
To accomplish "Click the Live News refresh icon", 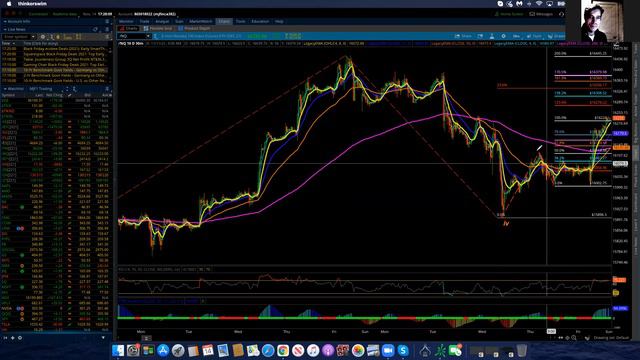I will [x=96, y=29].
